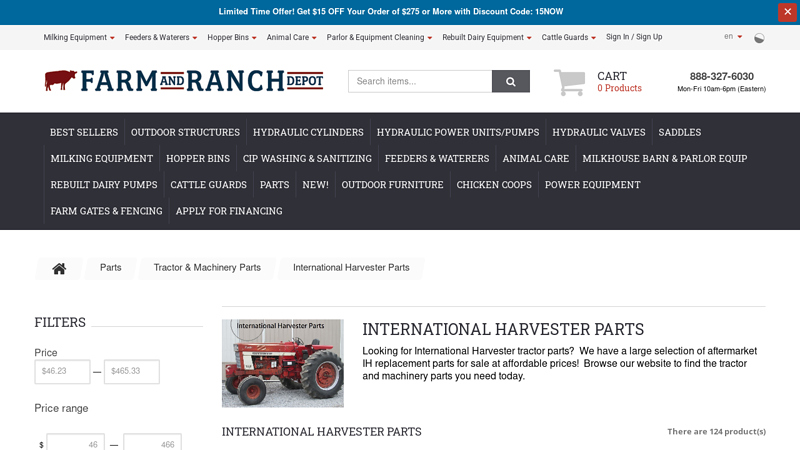
Task: Open the SADDLES menu
Action: (x=680, y=132)
